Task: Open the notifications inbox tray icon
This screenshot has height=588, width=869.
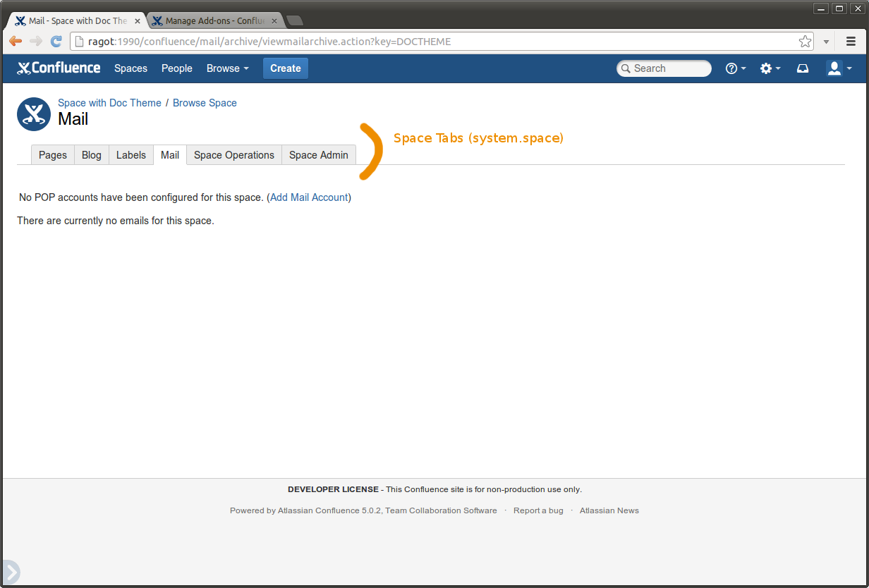Action: click(x=803, y=68)
